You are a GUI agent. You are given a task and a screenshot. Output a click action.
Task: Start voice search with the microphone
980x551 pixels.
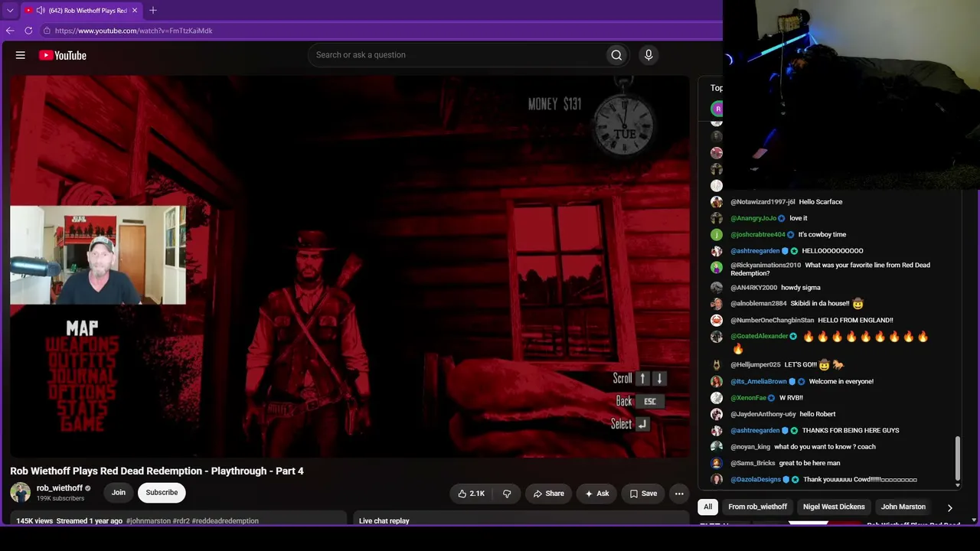click(x=648, y=55)
